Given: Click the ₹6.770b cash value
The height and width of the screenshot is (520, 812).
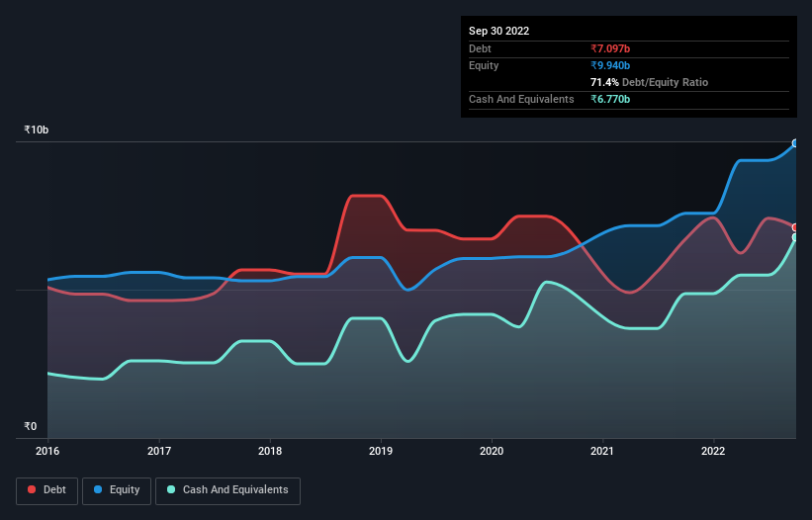Looking at the screenshot, I should pyautogui.click(x=610, y=99).
